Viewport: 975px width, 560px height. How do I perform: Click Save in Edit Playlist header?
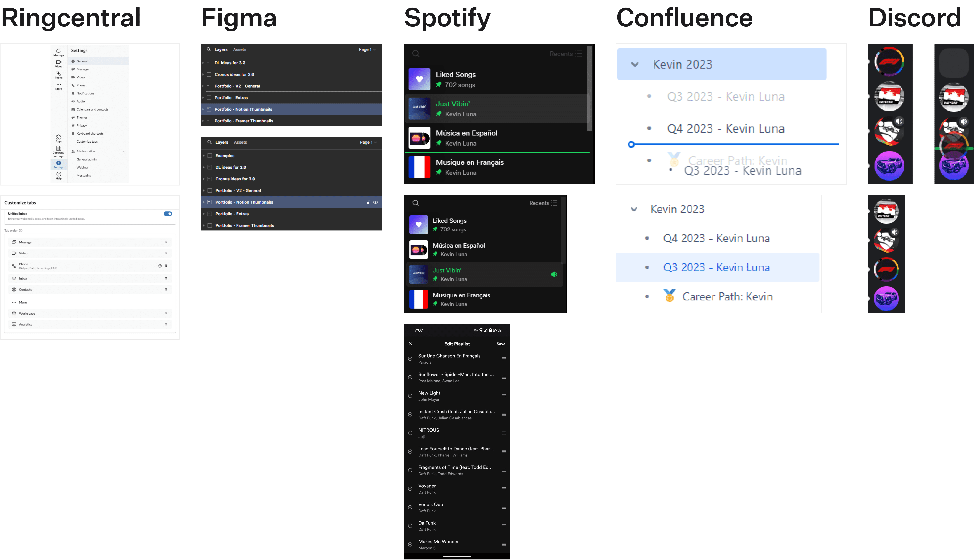click(x=501, y=344)
